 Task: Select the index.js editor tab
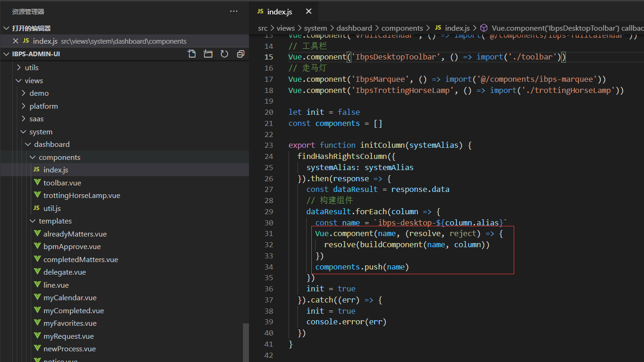point(279,12)
